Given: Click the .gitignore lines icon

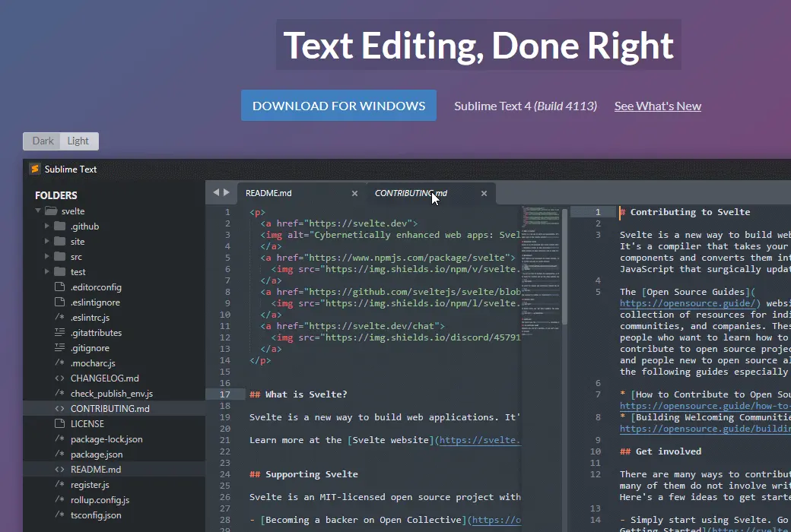Looking at the screenshot, I should 59,347.
